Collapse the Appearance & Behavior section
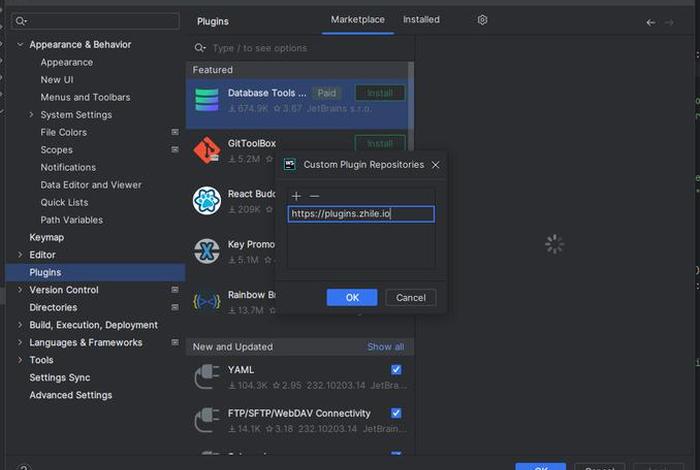Screen dimensions: 700x470 point(20,44)
